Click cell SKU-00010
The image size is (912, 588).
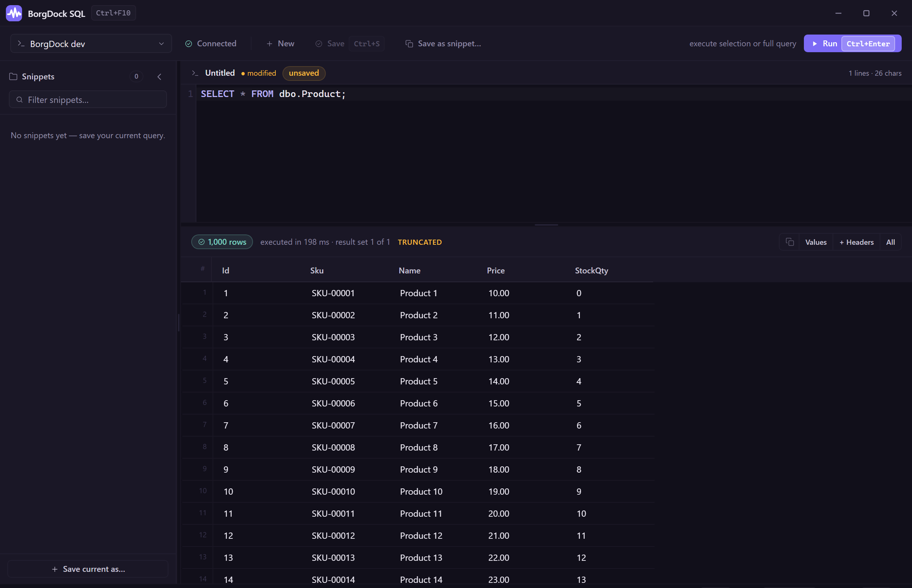point(333,491)
